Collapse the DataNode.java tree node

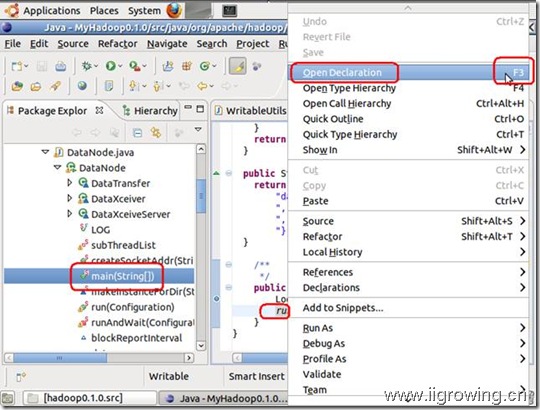click(45, 152)
